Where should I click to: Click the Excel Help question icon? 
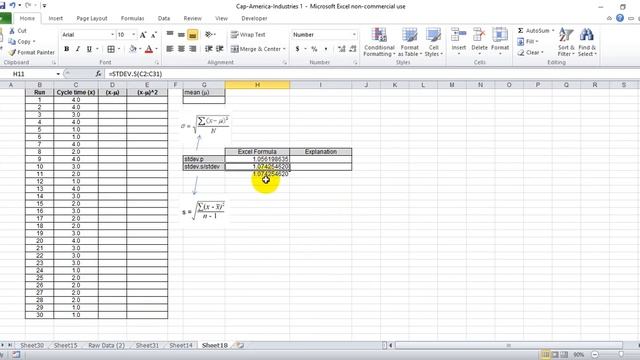(620, 18)
